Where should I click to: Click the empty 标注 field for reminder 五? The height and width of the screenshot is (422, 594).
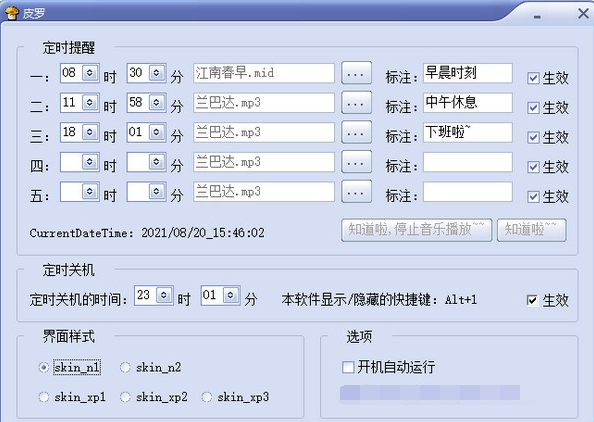tap(468, 191)
